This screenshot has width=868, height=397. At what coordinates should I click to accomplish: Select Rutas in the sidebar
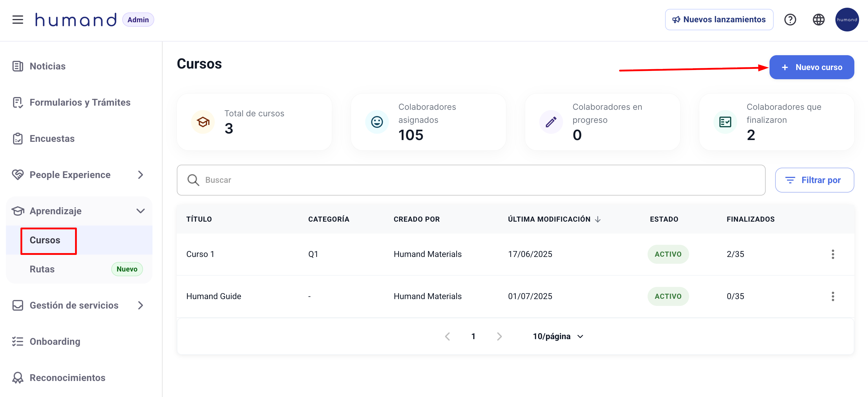click(42, 269)
